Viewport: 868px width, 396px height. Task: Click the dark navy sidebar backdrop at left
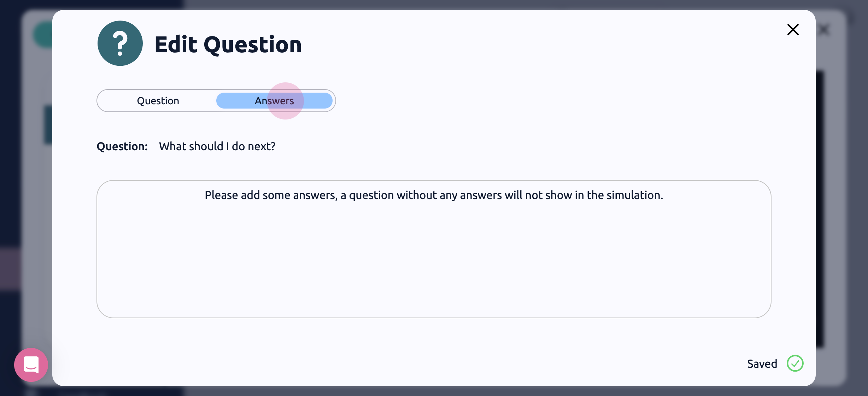click(x=10, y=141)
